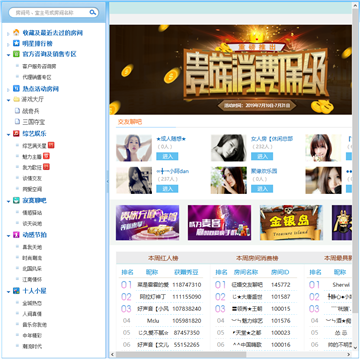Click the horizontal scrollbar at bottom
Image resolution: width=360 pixels, height=360 pixels.
231,354
